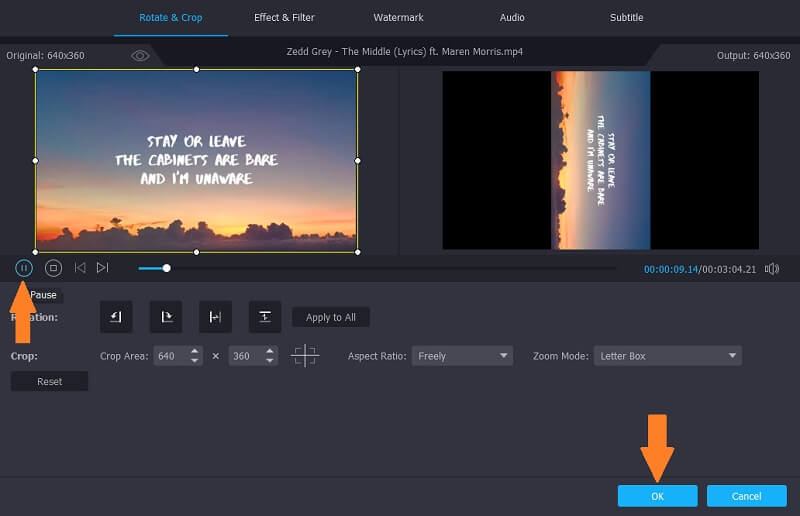Screen dimensions: 800x516
Task: Center the crop area with crosshair icon
Action: pyautogui.click(x=305, y=356)
